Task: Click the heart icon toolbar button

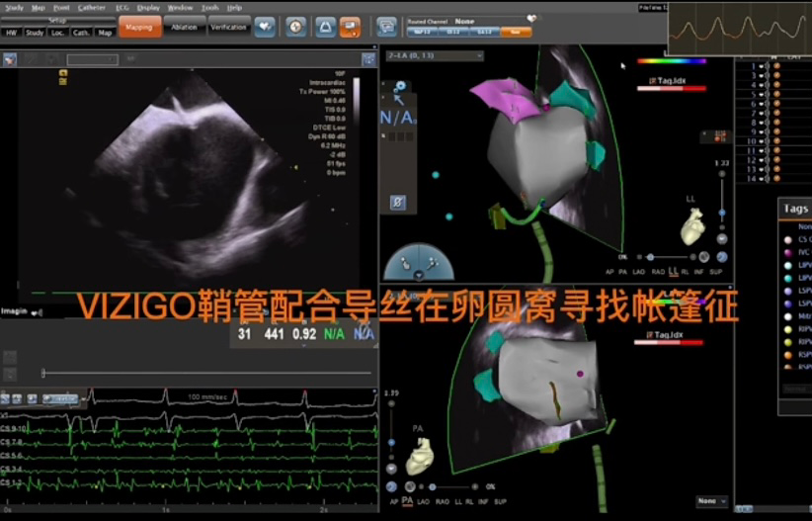Action: click(265, 27)
